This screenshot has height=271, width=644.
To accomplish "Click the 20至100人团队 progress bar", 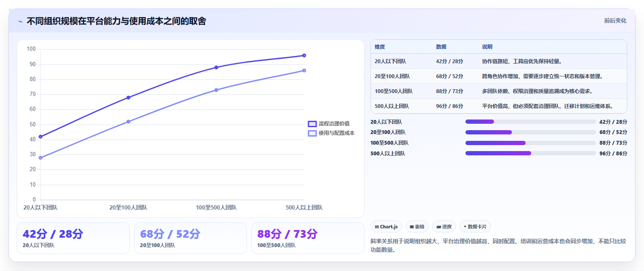I will (x=530, y=132).
